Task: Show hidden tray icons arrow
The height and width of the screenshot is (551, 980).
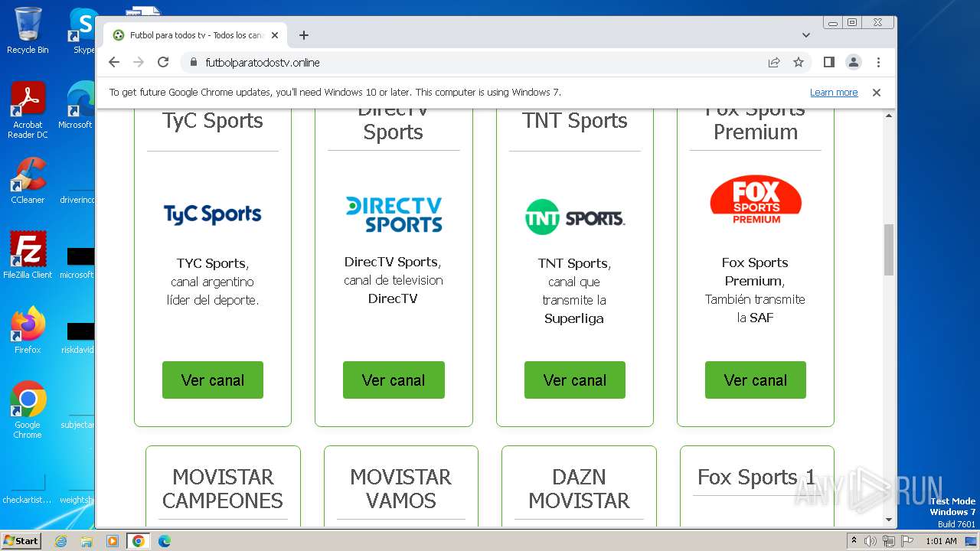Action: click(854, 541)
